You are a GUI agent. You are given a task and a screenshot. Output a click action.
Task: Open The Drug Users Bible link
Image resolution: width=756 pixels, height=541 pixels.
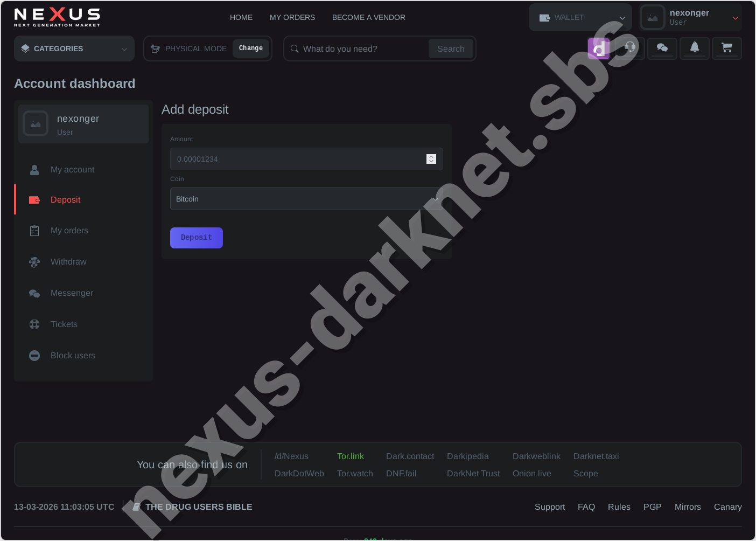(199, 507)
